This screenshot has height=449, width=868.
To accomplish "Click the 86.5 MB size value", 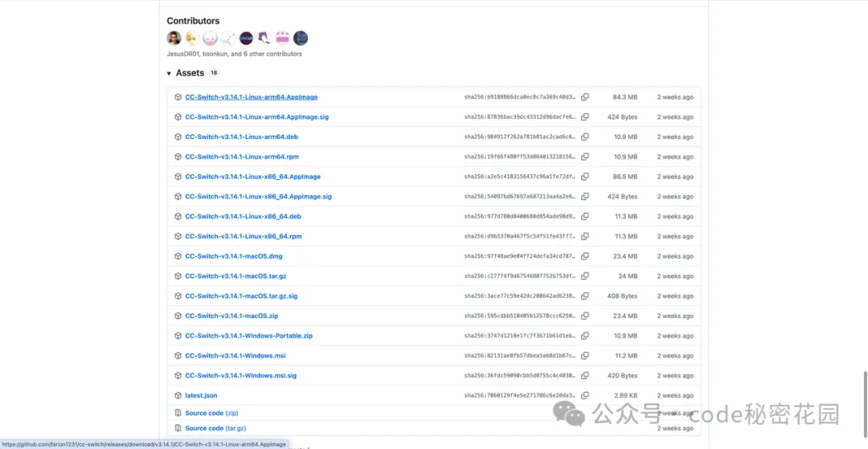I will (625, 177).
